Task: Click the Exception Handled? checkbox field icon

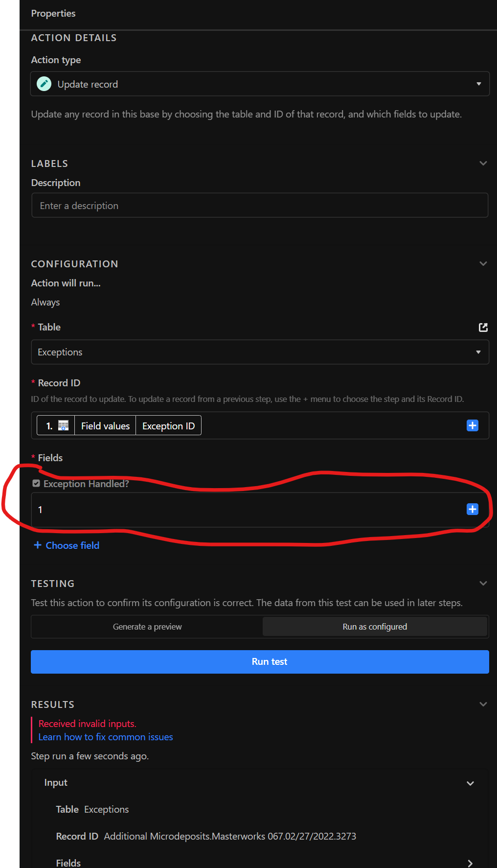Action: pos(36,484)
